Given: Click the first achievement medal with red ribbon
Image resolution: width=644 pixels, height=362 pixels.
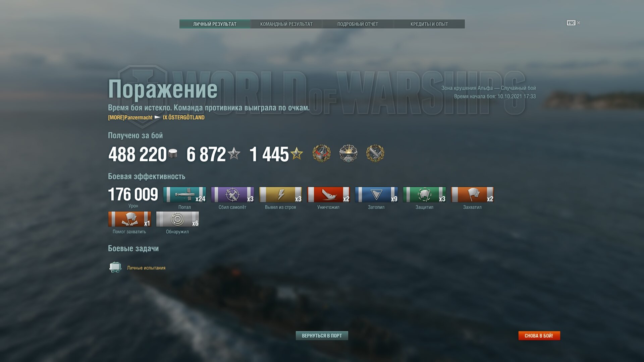Looking at the screenshot, I should [322, 154].
